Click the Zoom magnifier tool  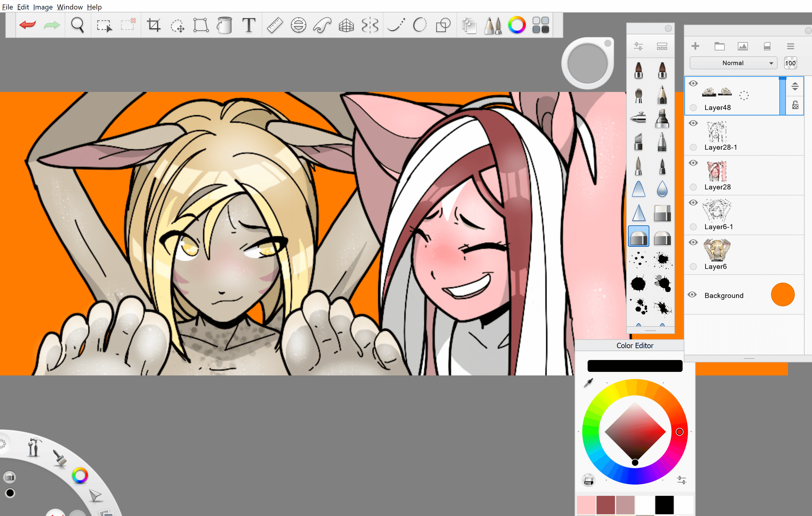77,25
